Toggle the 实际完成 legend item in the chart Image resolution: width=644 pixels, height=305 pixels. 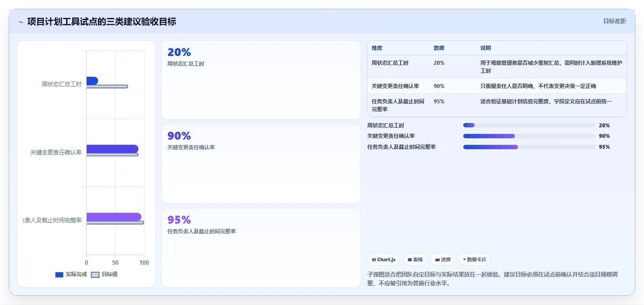[x=71, y=274]
